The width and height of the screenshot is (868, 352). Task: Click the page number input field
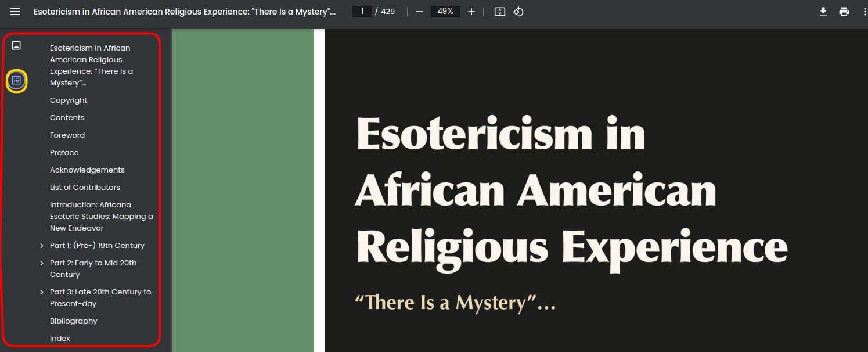[x=362, y=12]
